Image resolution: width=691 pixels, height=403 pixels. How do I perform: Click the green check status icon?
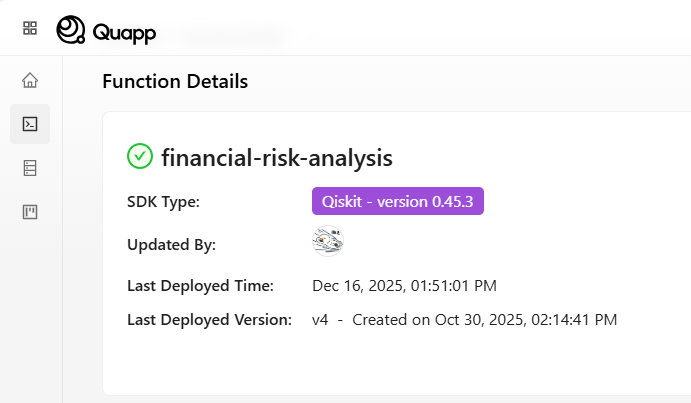point(140,156)
